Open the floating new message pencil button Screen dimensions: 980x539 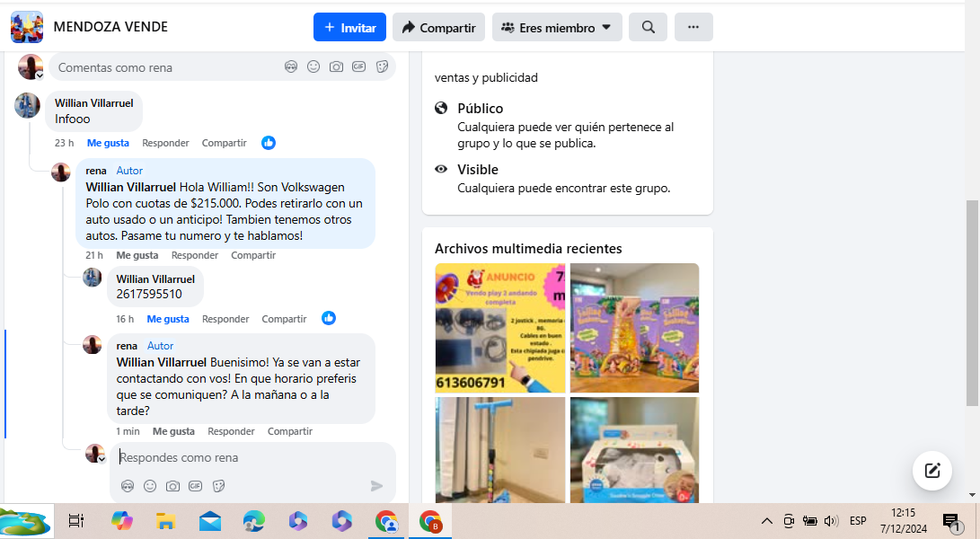tap(931, 470)
